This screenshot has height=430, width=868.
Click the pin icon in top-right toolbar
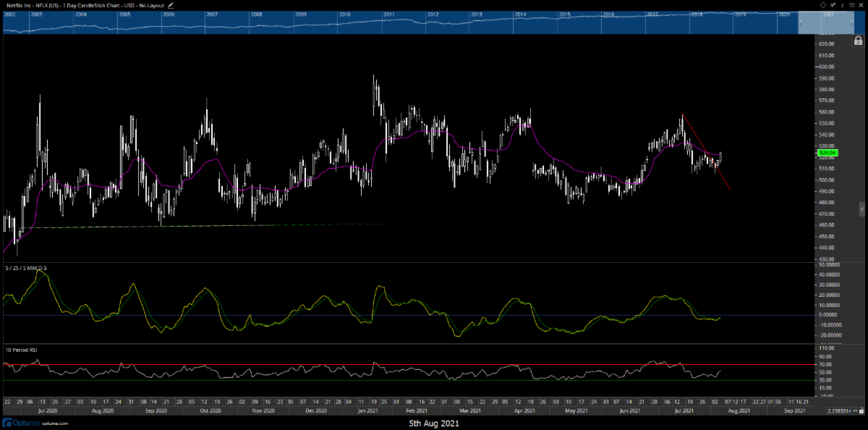(833, 5)
